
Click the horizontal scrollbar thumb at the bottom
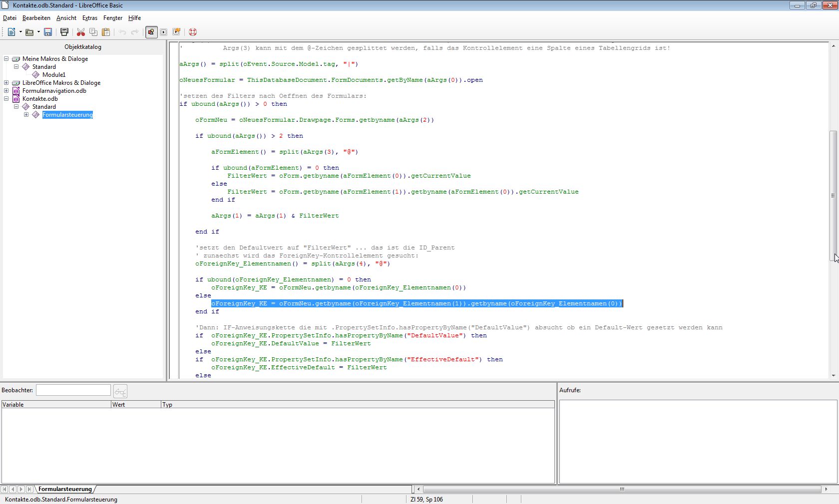622,489
